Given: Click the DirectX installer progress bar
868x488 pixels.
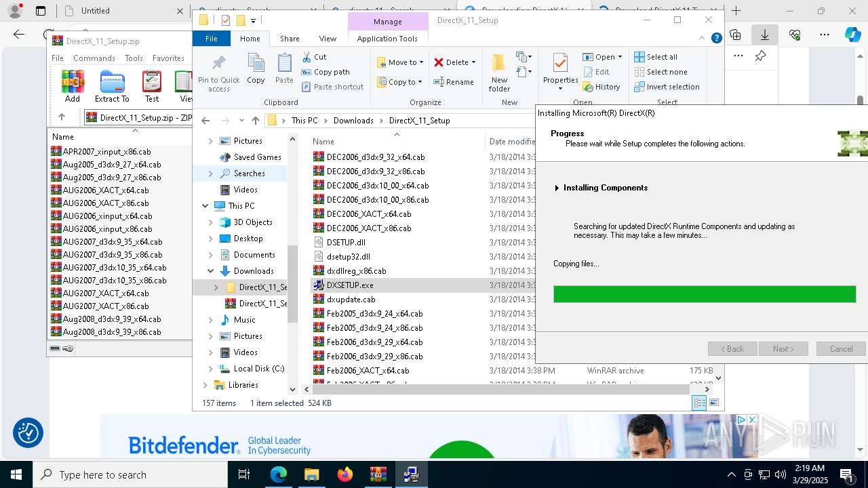Looking at the screenshot, I should (705, 294).
